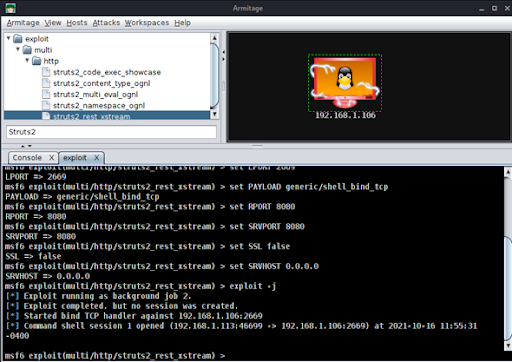Minimize the Armitage window
The image size is (512, 362).
482,9
